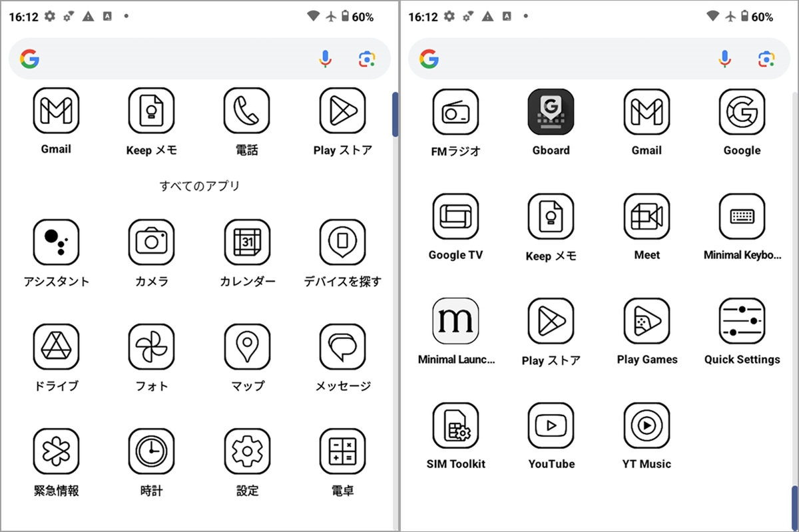The image size is (799, 532).
Task: Launch デバイスを探す app
Action: coord(342,242)
